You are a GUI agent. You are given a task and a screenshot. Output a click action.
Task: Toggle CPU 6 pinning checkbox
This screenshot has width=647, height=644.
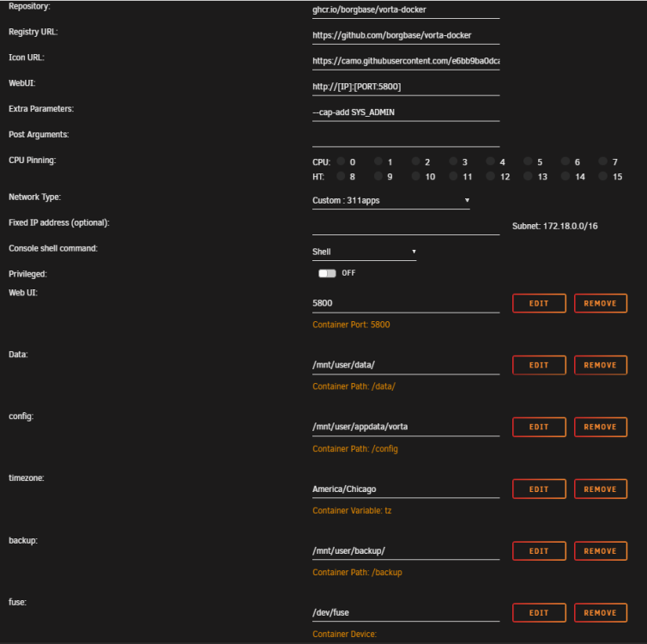565,161
